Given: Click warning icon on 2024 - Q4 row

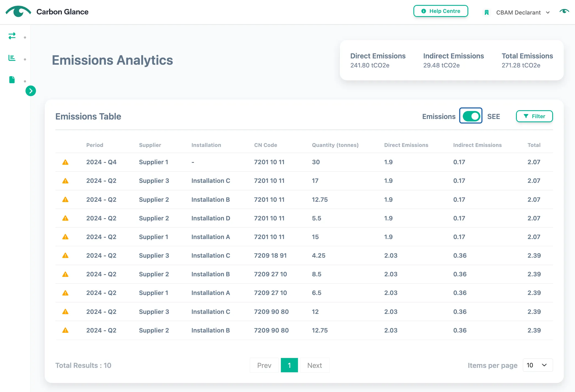Looking at the screenshot, I should click(x=65, y=162).
